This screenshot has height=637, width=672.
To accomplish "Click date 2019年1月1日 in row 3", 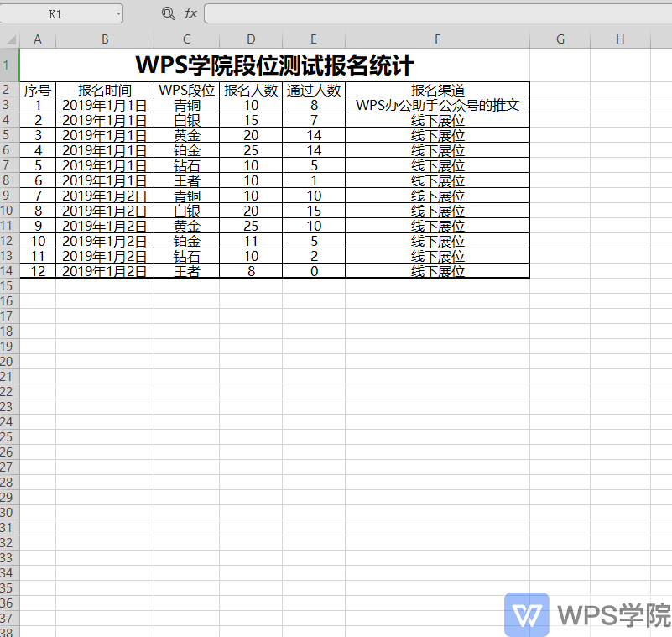I will tap(105, 105).
